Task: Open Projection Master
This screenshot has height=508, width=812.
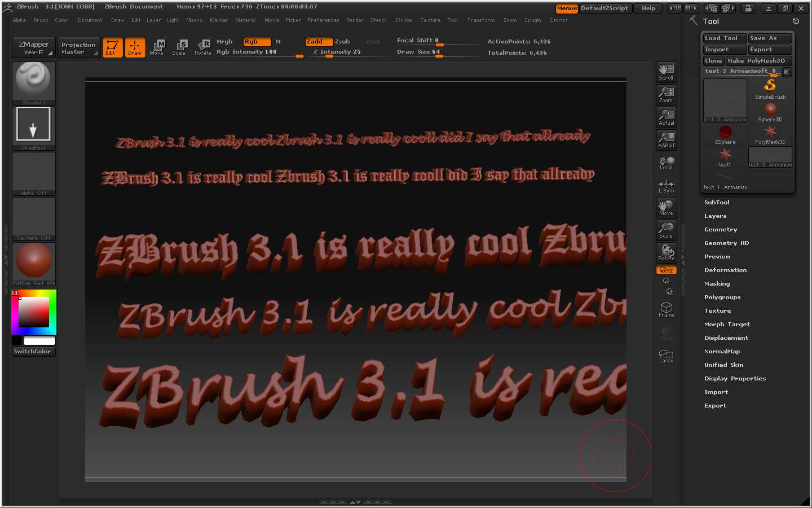Action: coord(78,47)
